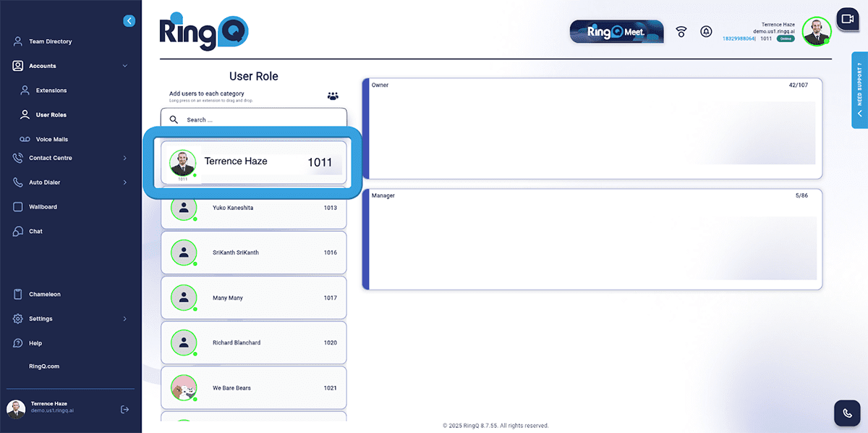This screenshot has height=433, width=868.
Task: Open the phone dialer button
Action: point(846,413)
